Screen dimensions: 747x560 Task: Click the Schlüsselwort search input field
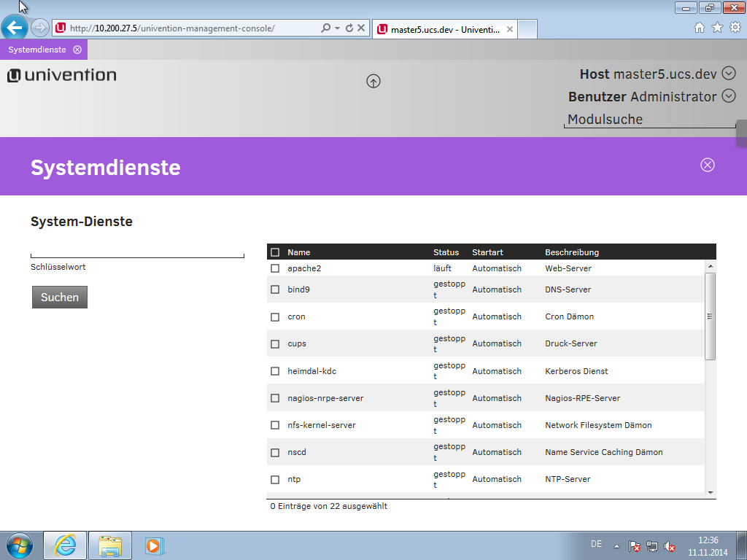click(137, 250)
